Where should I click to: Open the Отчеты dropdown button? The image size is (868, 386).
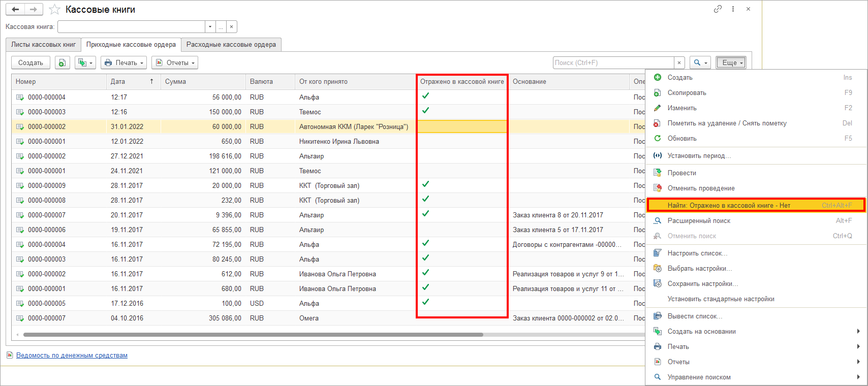tap(175, 62)
